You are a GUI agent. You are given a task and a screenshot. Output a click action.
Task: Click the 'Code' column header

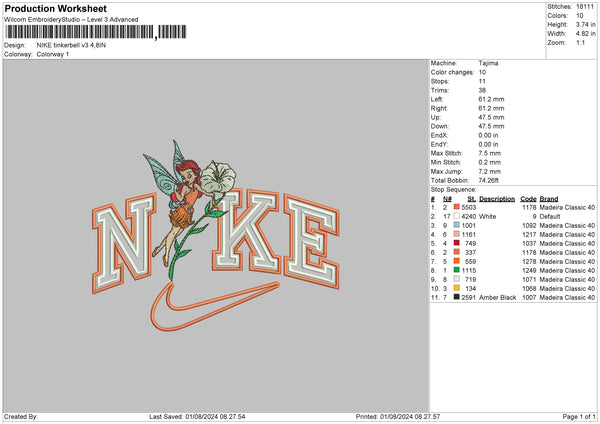pyautogui.click(x=528, y=199)
